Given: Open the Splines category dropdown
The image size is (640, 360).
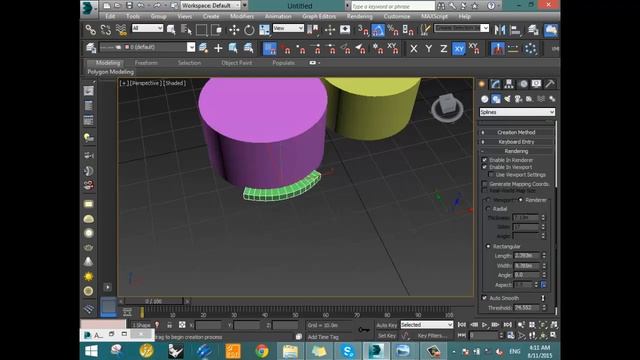Looking at the screenshot, I should coord(517,112).
